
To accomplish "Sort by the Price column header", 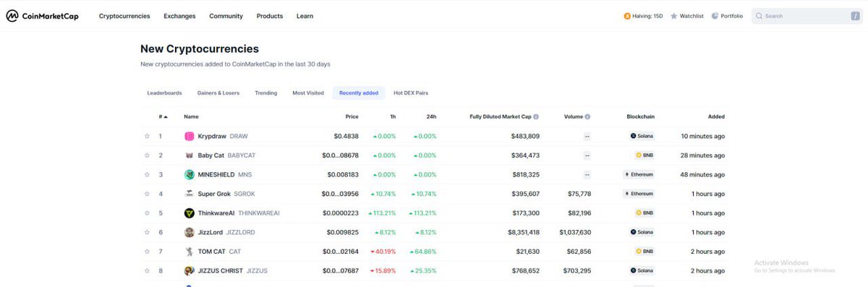I will click(x=352, y=116).
